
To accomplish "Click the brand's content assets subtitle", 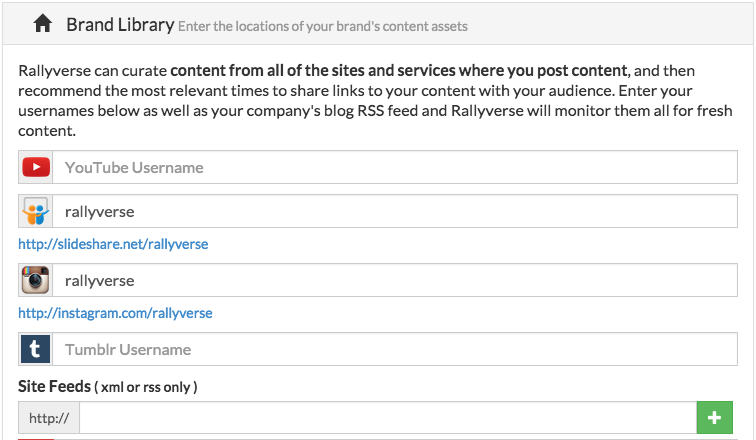I will click(x=322, y=26).
